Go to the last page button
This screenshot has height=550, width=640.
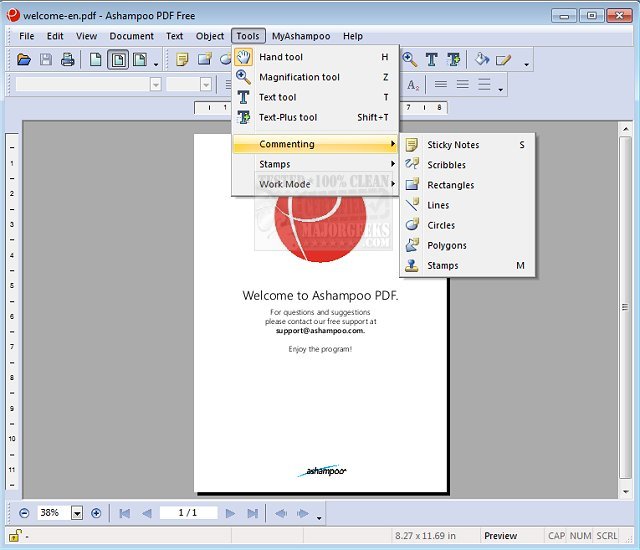tap(253, 513)
